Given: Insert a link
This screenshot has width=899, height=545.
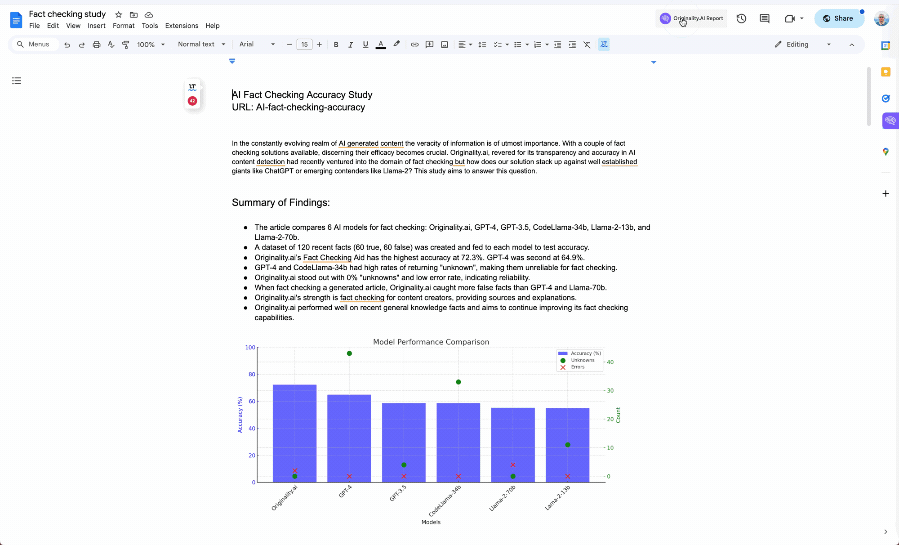Looking at the screenshot, I should coord(415,45).
